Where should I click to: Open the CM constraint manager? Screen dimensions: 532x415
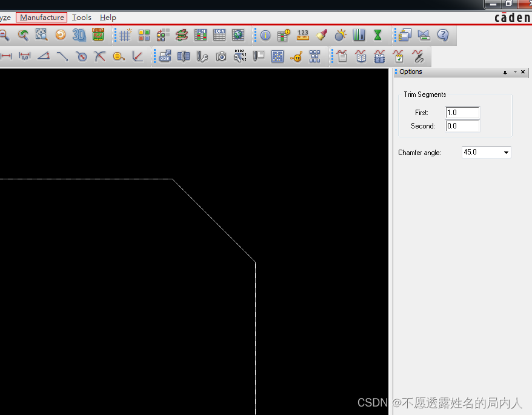point(201,35)
